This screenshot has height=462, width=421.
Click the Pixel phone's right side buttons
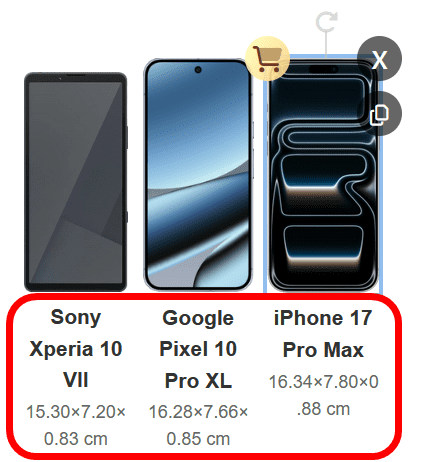click(253, 148)
